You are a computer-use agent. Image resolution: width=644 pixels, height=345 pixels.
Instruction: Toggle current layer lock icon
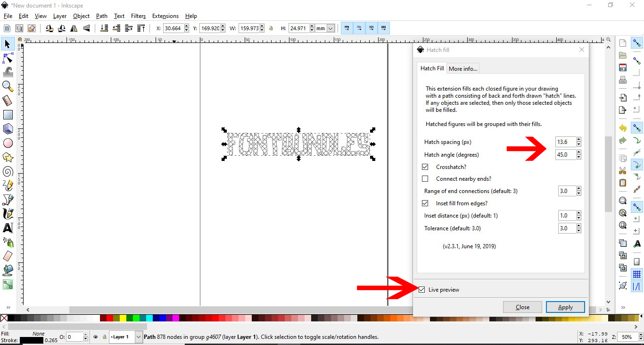(x=104, y=337)
